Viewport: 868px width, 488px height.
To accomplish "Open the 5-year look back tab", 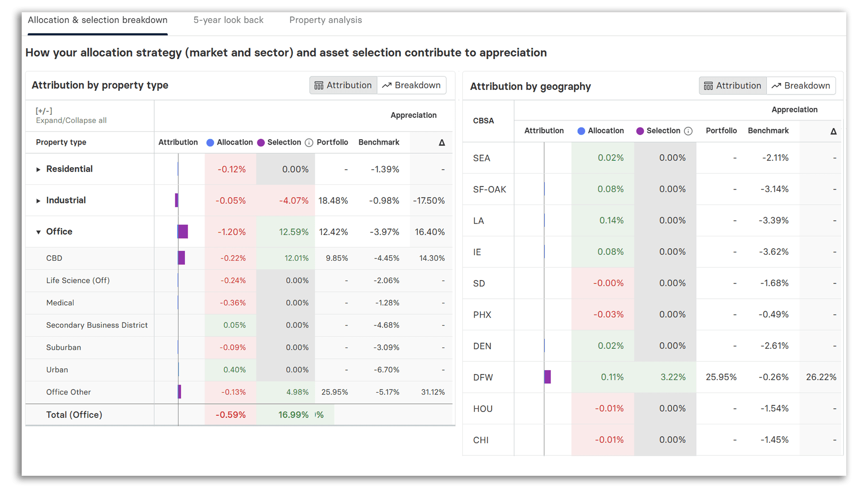I will [228, 20].
